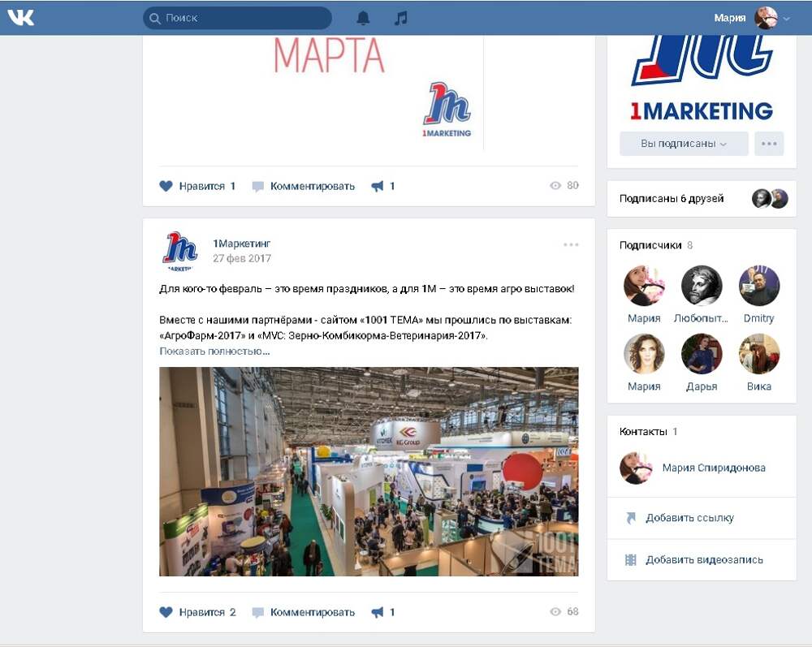Open subscriber Дарья's avatar
812x647 pixels.
(x=702, y=354)
